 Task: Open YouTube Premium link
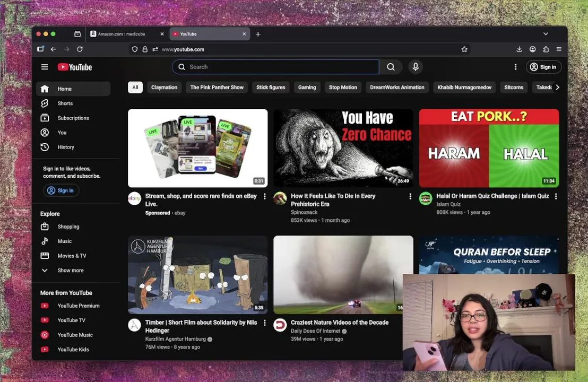(73, 306)
